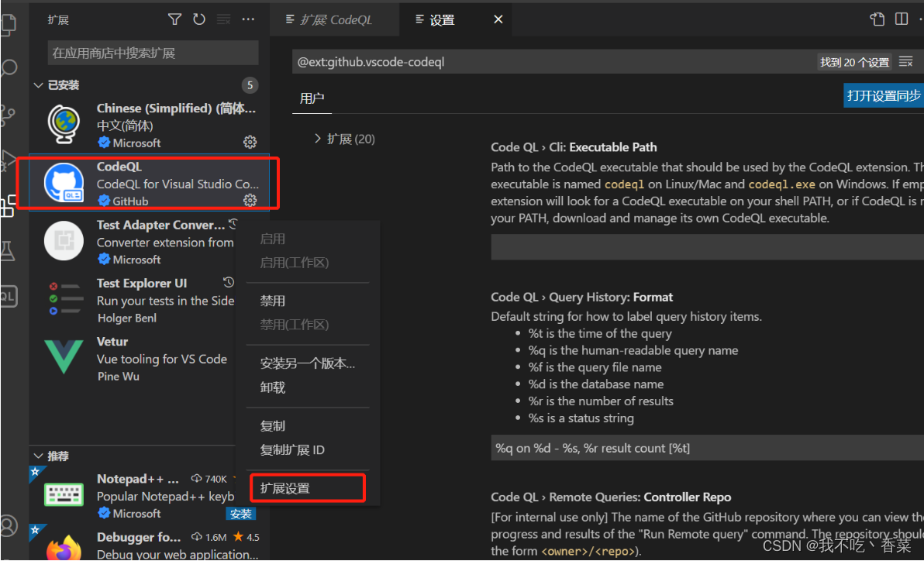Click the filter extensions funnel icon
Image resolution: width=924 pixels, height=561 pixels.
tap(174, 19)
